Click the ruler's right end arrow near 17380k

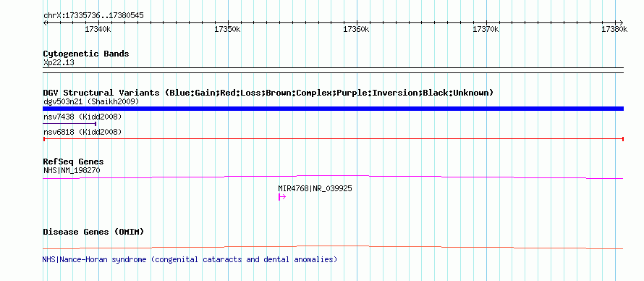pos(621,22)
